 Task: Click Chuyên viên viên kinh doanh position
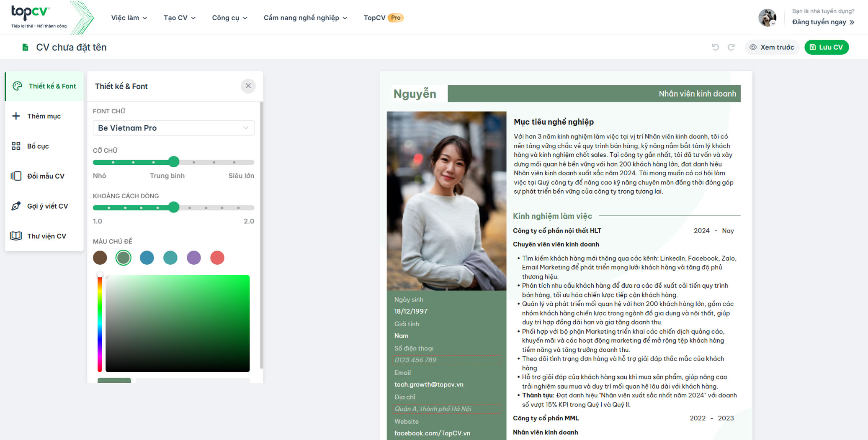(556, 244)
